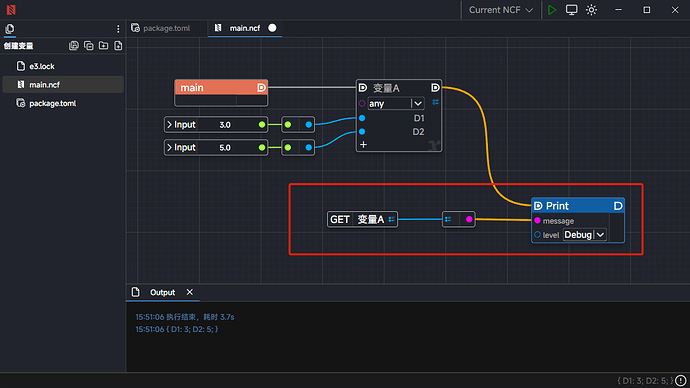Click the blue struct input port of the converter node
The width and height of the screenshot is (690, 388).
click(x=448, y=219)
